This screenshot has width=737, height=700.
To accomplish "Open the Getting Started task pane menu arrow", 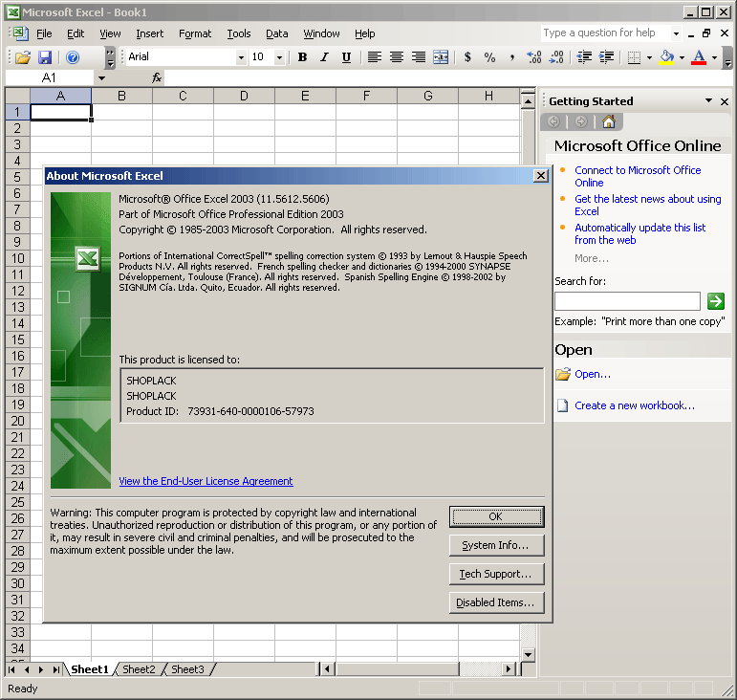I will click(708, 100).
